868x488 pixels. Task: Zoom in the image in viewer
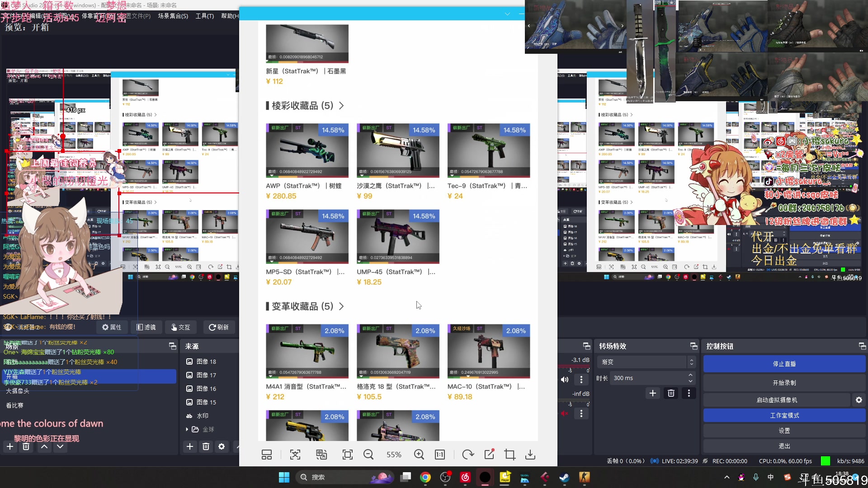[x=419, y=455]
